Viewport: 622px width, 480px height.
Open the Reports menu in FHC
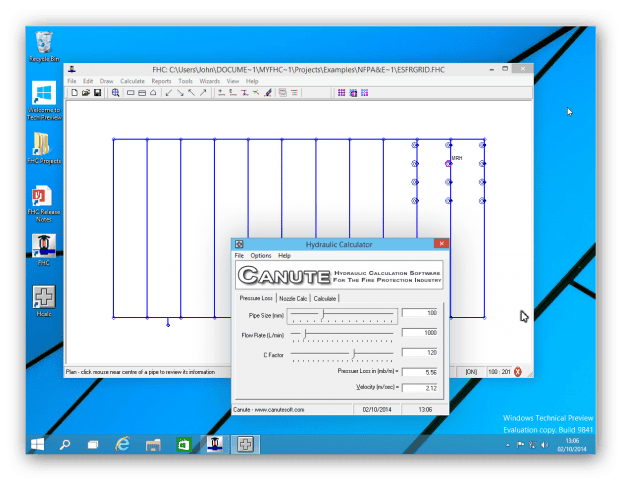point(161,81)
